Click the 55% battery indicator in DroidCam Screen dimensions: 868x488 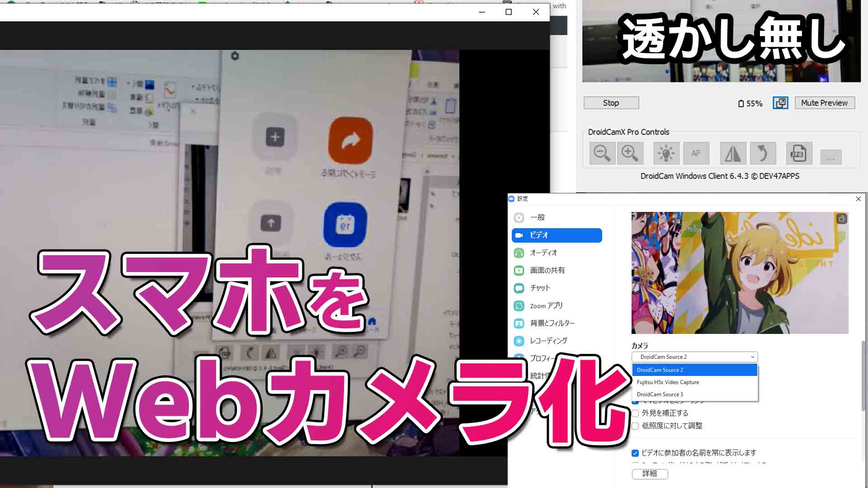click(750, 103)
